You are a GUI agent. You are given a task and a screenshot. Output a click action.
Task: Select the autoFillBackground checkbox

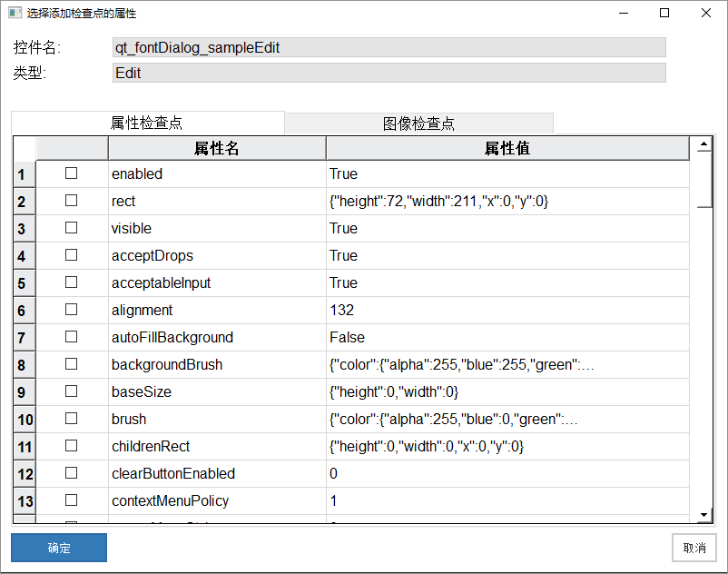point(71,337)
